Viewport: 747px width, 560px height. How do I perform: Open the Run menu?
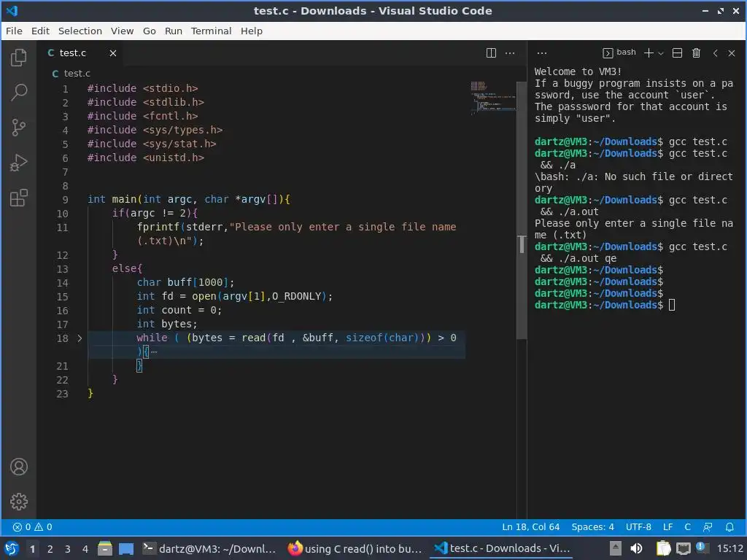pyautogui.click(x=174, y=31)
